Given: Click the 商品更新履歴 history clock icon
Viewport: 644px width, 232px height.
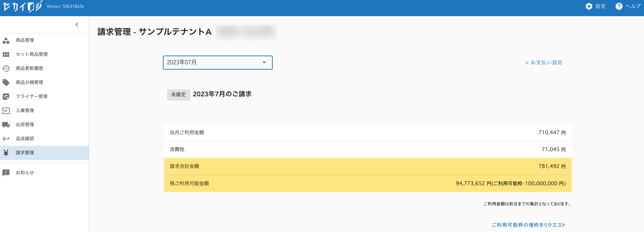Looking at the screenshot, I should (6, 69).
